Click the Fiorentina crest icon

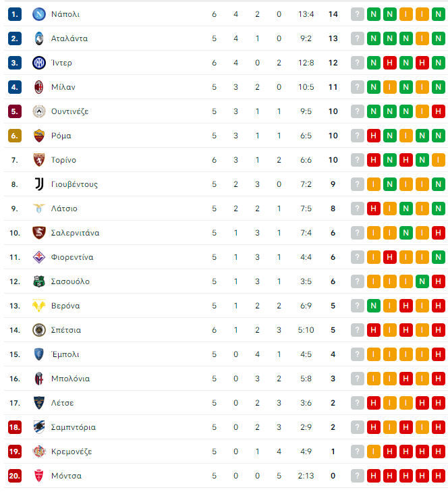pos(39,257)
